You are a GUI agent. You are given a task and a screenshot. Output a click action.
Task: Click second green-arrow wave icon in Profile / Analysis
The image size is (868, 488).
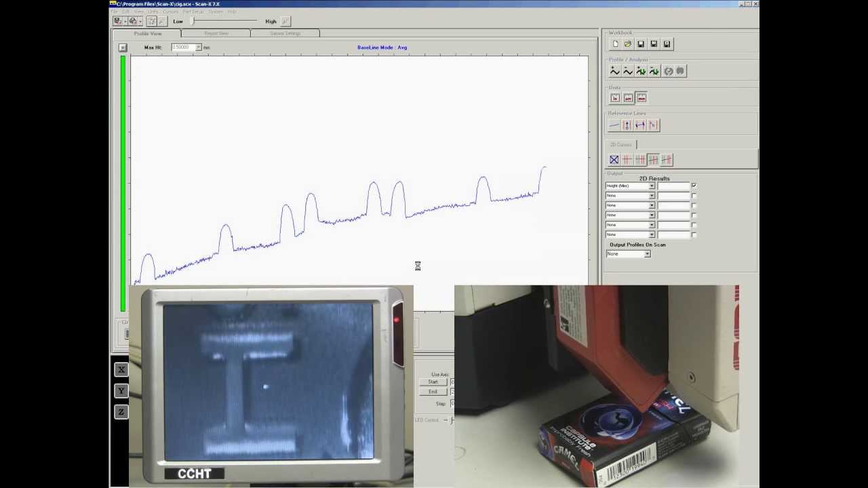pyautogui.click(x=654, y=71)
